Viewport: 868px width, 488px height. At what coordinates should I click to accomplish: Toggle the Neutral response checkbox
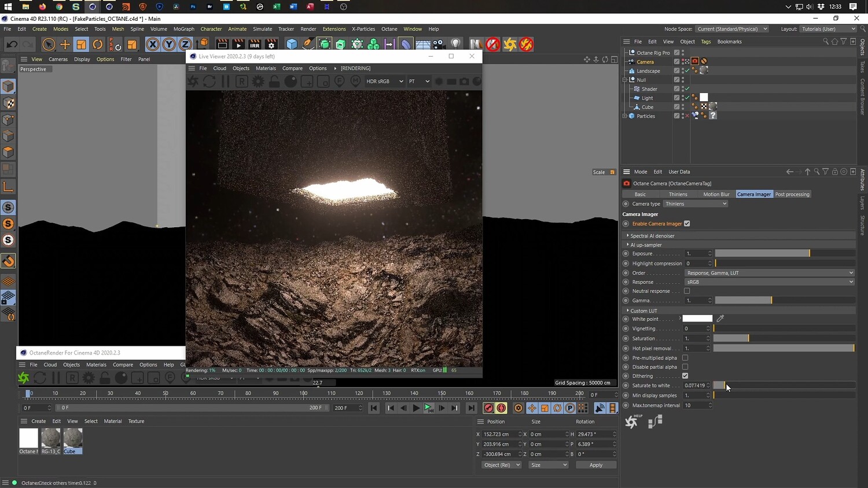tap(687, 291)
